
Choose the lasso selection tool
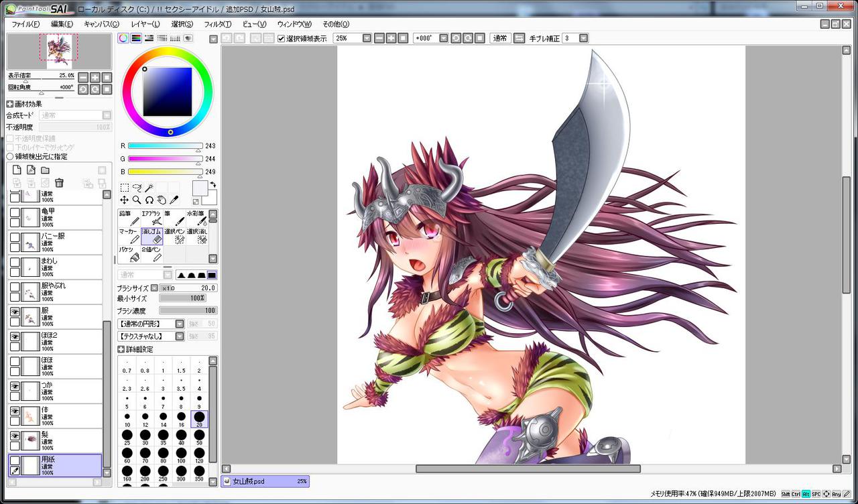coord(137,188)
